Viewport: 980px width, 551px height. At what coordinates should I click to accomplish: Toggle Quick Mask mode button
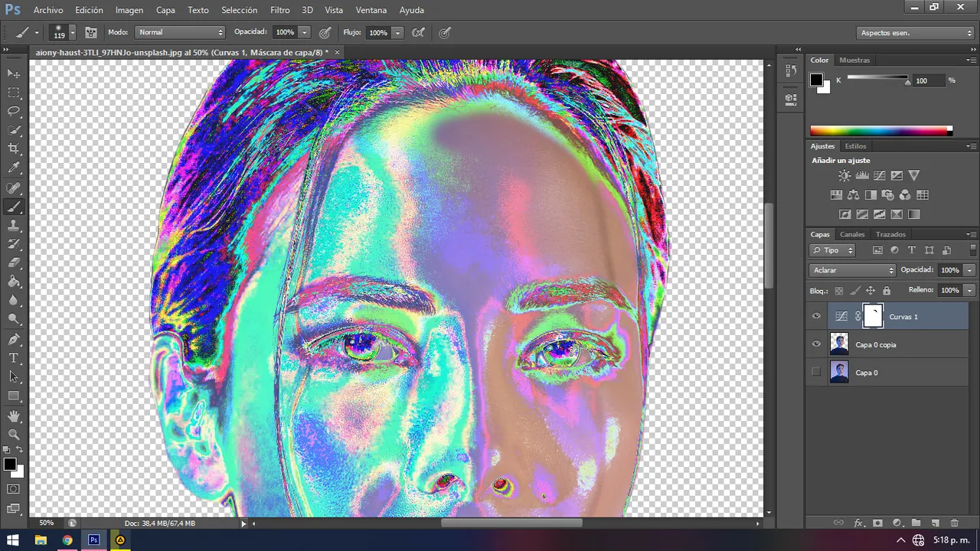point(14,489)
